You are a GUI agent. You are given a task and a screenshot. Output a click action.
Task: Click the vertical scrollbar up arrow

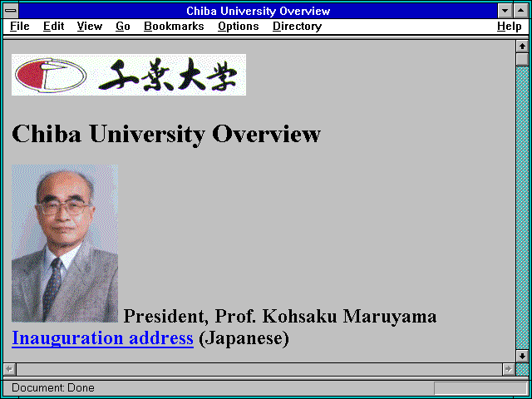(x=522, y=47)
